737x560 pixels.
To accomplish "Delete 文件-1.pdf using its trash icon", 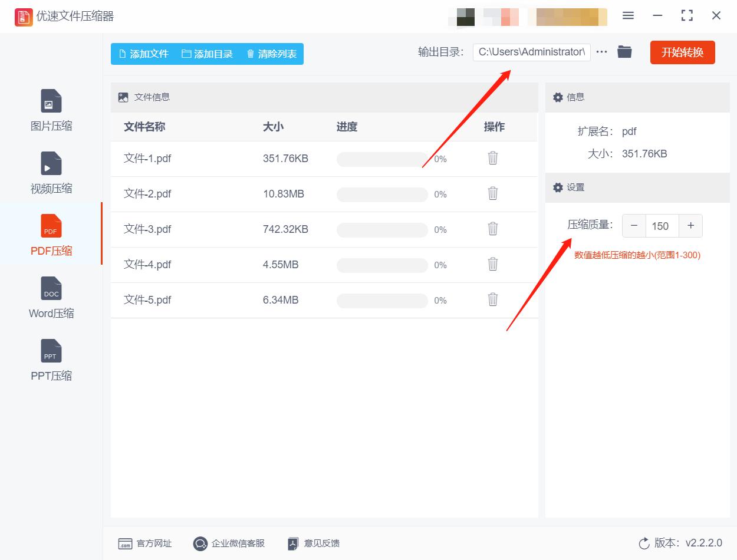I will [493, 158].
